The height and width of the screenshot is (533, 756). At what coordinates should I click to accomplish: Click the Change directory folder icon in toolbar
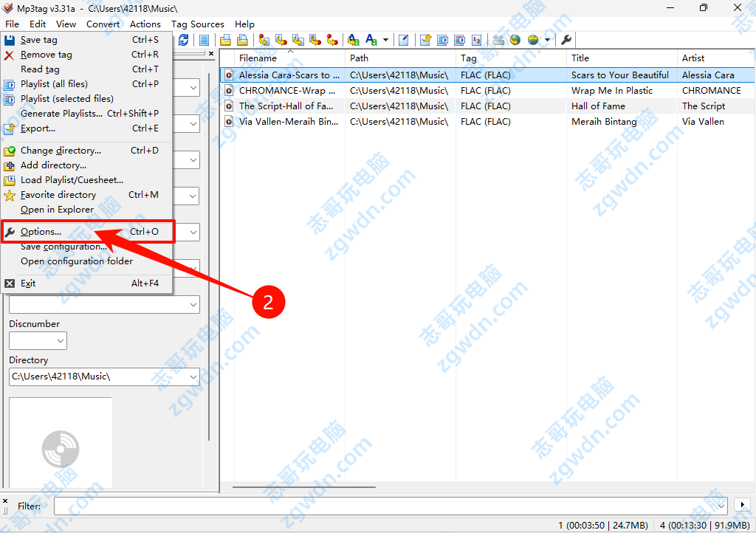click(x=226, y=40)
